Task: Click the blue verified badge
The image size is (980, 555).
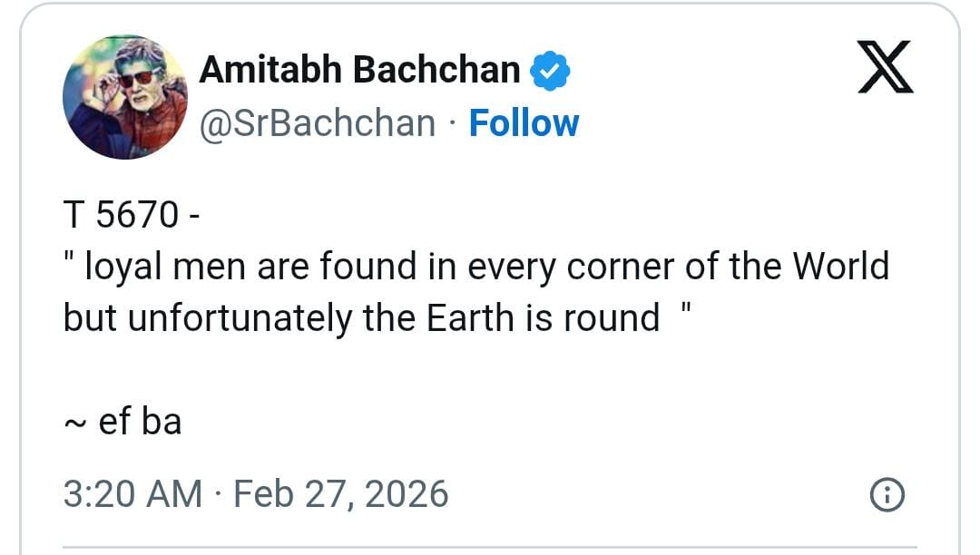Action: click(550, 70)
